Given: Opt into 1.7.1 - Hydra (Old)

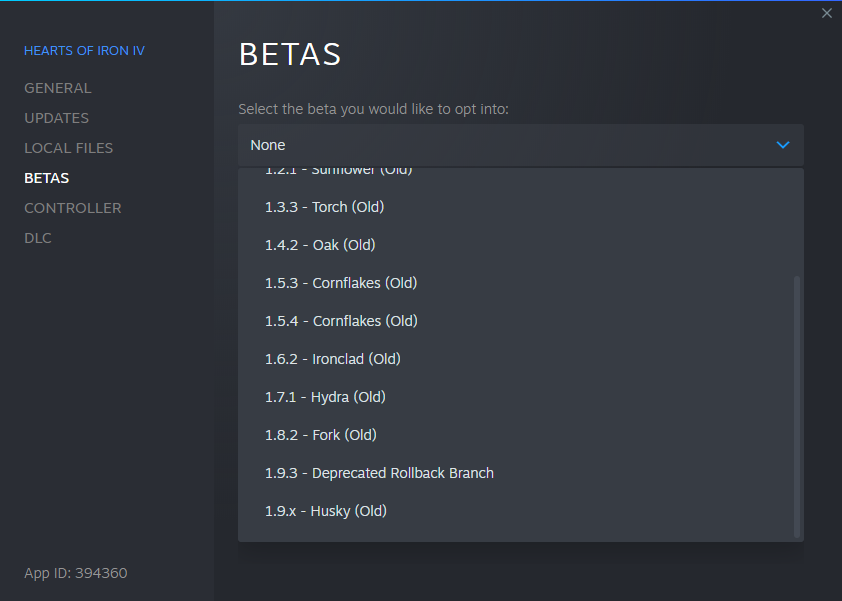Looking at the screenshot, I should pyautogui.click(x=325, y=397).
